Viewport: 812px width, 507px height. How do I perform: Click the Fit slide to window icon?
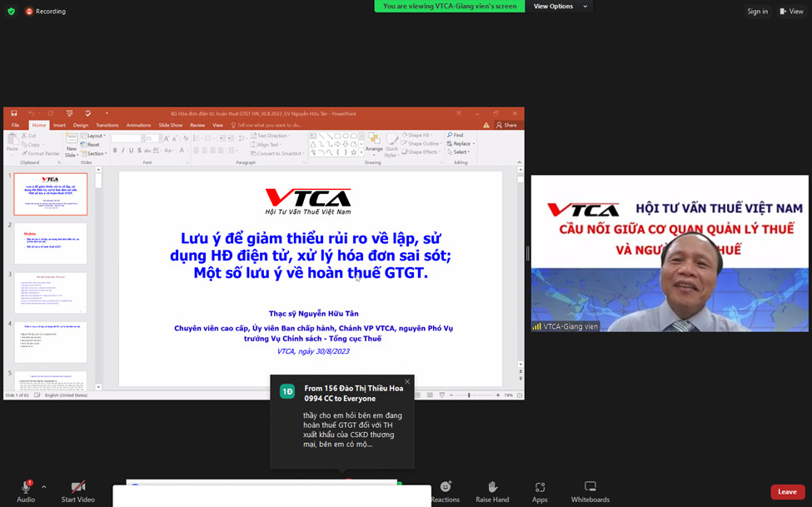tap(520, 395)
